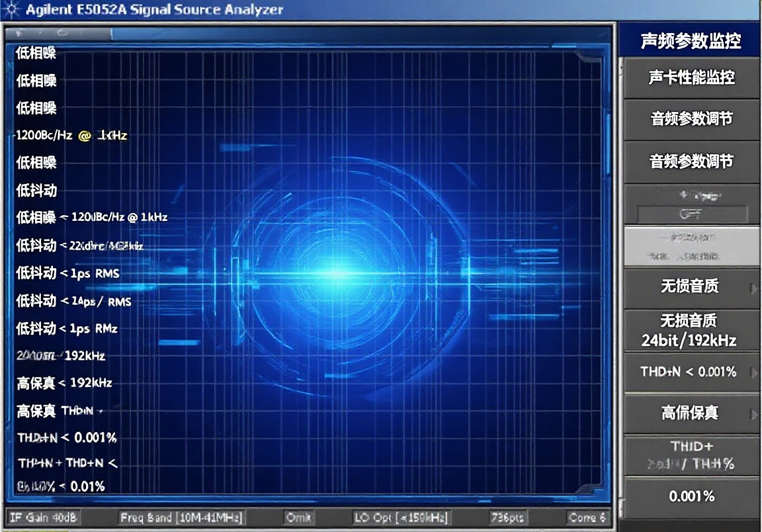Viewport: 762px width, 532px height.
Task: Select the 声卡性能监控 softkey
Action: 691,77
